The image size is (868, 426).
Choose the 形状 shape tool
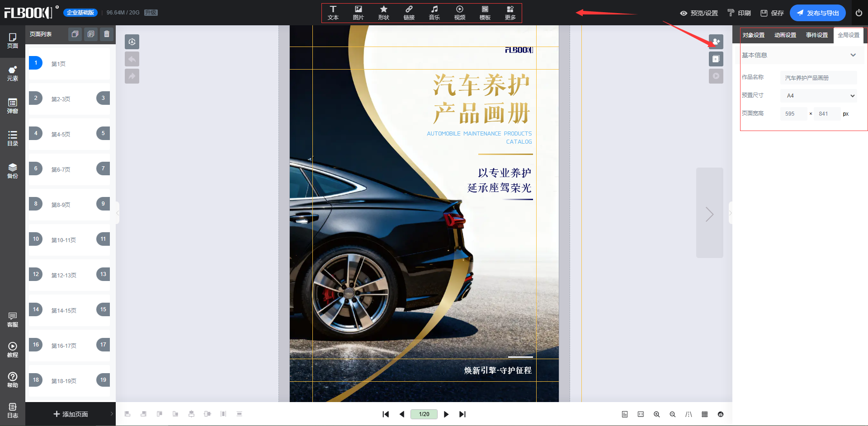click(383, 13)
